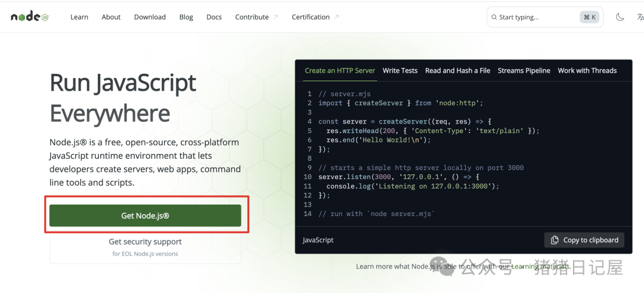Click the Copy to clipboard button

[584, 240]
